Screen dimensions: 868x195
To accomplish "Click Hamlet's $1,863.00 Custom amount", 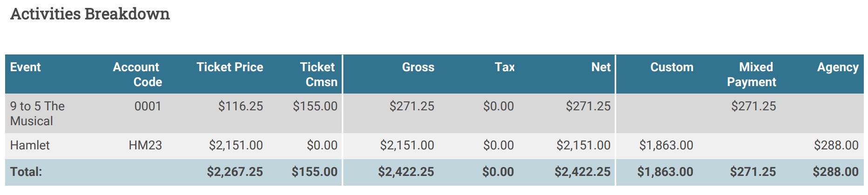I will click(x=666, y=145).
